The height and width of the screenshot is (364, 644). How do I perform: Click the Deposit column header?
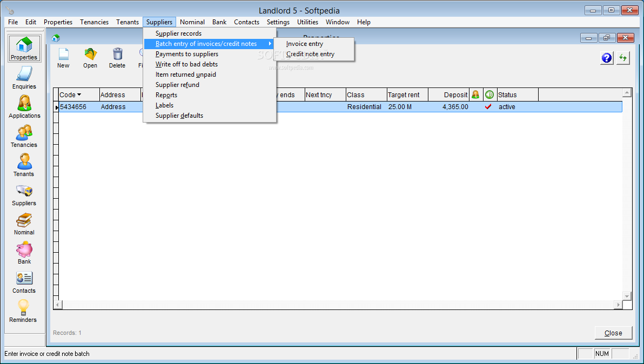pyautogui.click(x=448, y=95)
